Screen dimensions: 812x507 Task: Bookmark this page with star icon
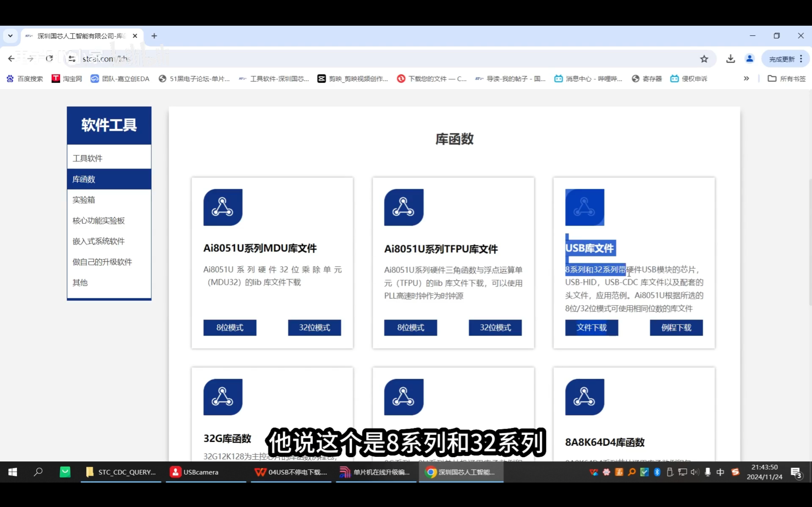tap(704, 59)
